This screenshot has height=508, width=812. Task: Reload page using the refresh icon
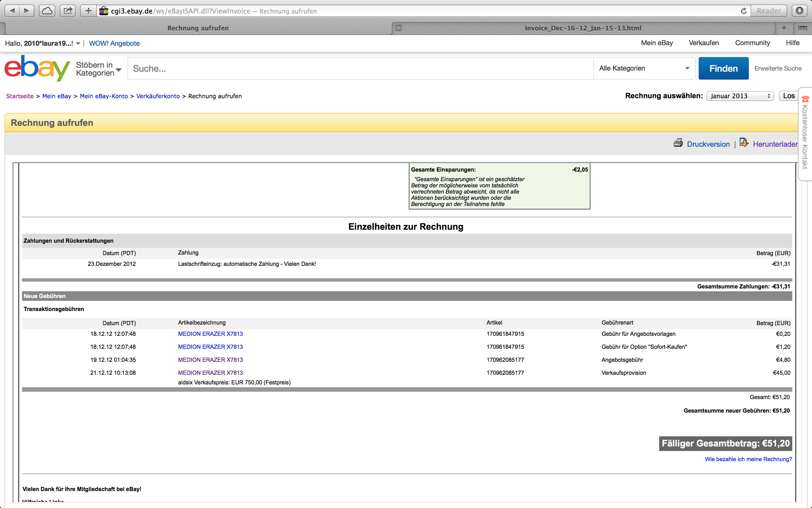pos(743,11)
